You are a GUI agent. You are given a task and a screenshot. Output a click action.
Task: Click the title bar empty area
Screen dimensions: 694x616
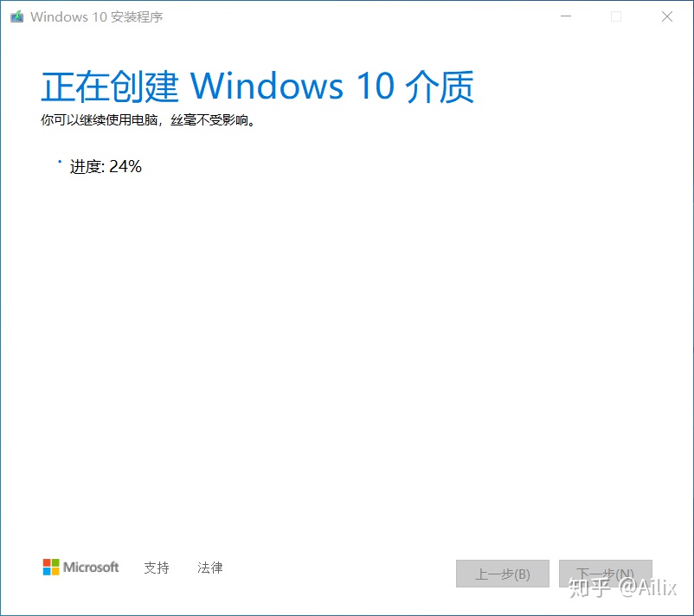[354, 16]
